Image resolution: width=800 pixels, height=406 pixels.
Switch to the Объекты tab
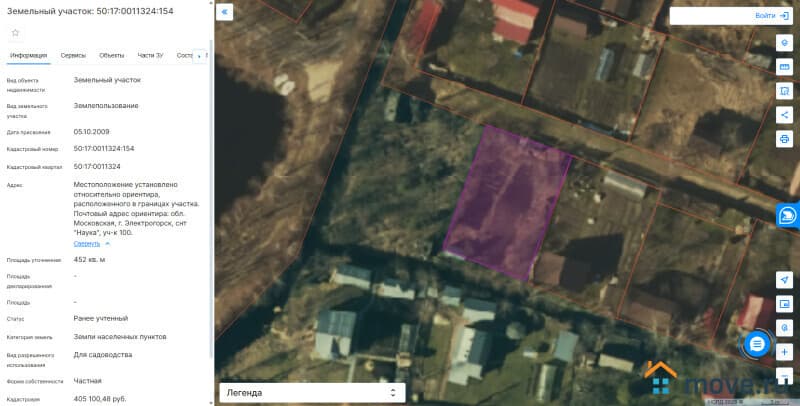click(112, 55)
